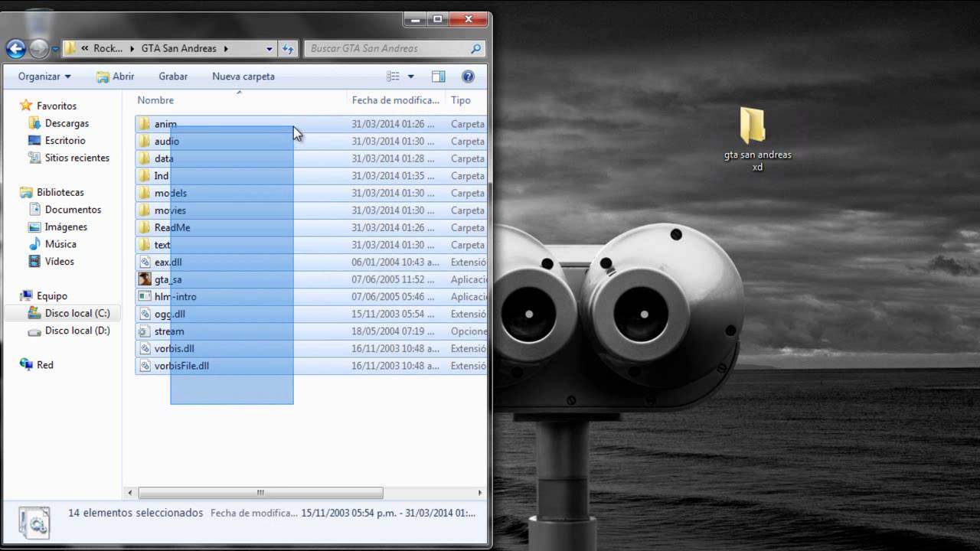
Task: Select Favoritos in the navigation pane
Action: pyautogui.click(x=57, y=106)
